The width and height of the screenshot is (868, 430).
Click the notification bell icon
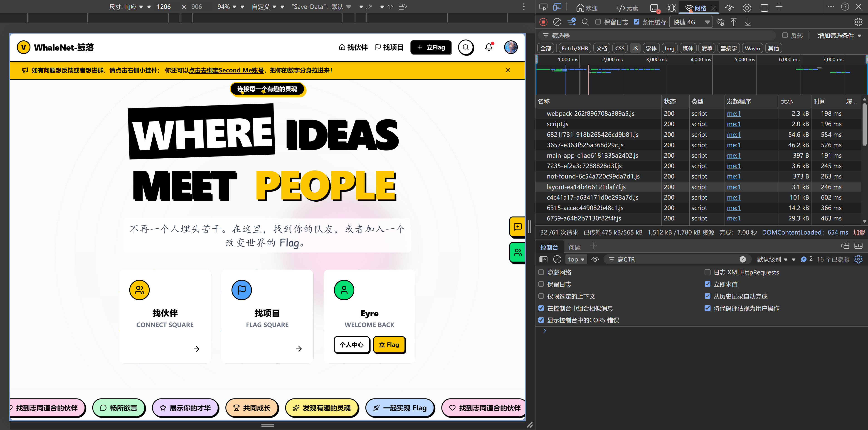(488, 47)
